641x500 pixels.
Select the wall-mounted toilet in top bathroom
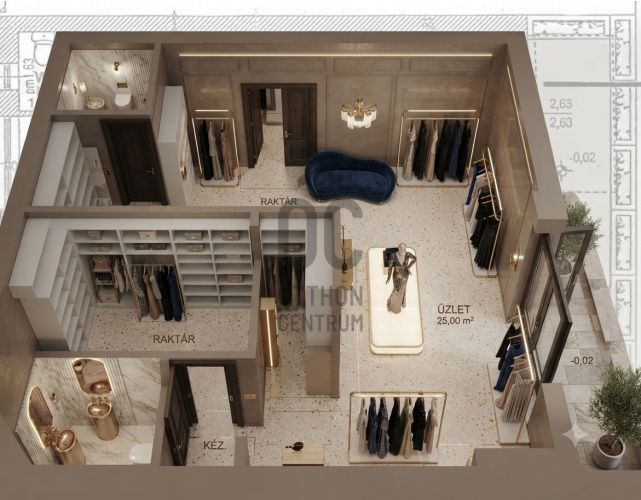coord(122,99)
